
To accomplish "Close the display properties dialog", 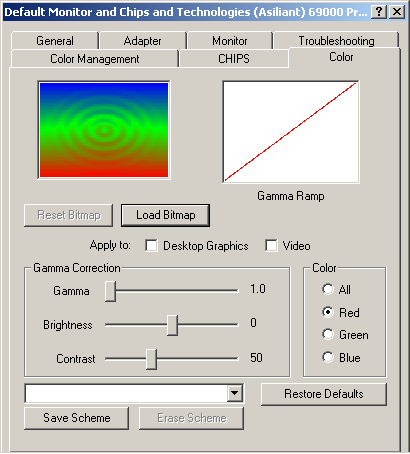I will pyautogui.click(x=397, y=12).
